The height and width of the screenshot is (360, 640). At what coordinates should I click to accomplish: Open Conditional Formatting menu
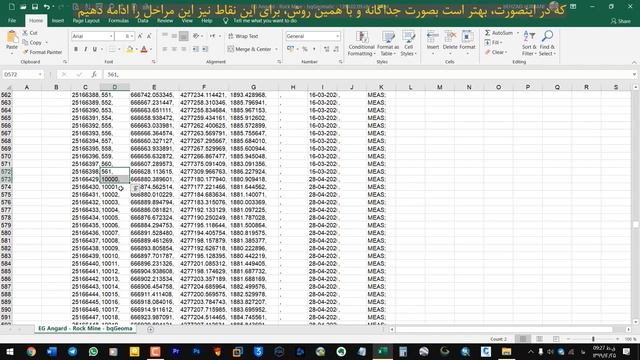362,43
